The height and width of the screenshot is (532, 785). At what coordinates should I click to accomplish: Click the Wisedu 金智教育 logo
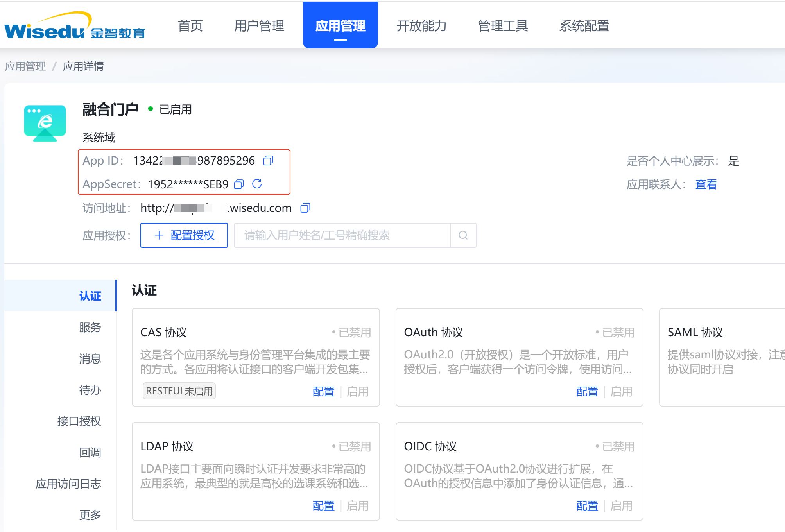[75, 25]
